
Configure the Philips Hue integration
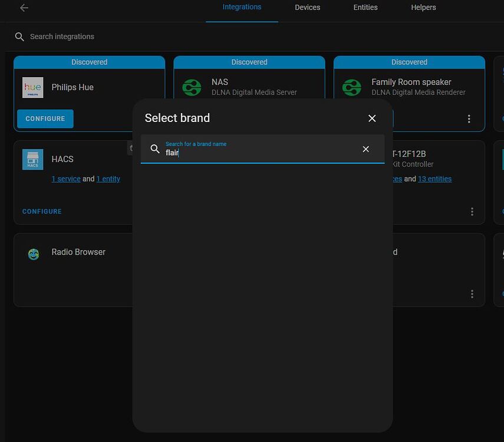click(45, 118)
